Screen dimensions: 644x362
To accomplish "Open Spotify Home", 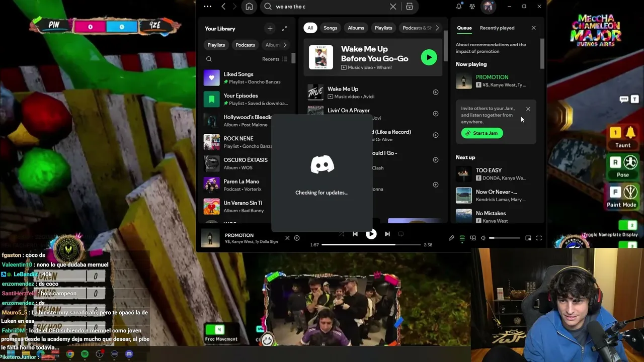I will click(x=249, y=7).
